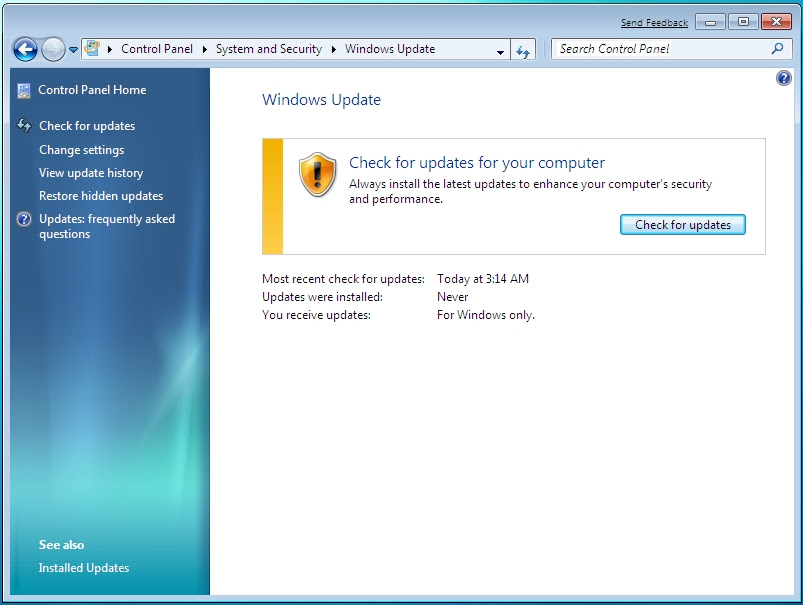Screen dimensions: 803x605
Task: Go to Control Panel Home
Action: click(x=92, y=90)
